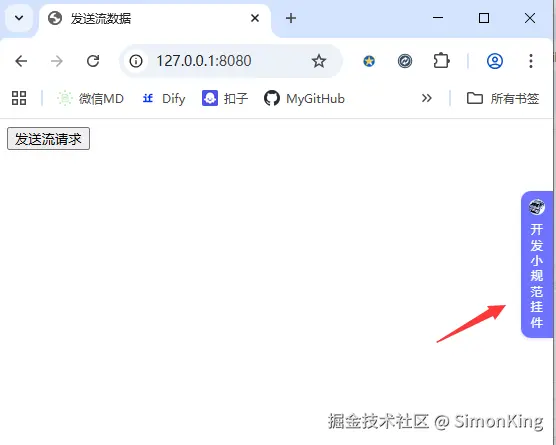Close the 发送流数据 tab
Image resolution: width=556 pixels, height=445 pixels.
coord(255,18)
